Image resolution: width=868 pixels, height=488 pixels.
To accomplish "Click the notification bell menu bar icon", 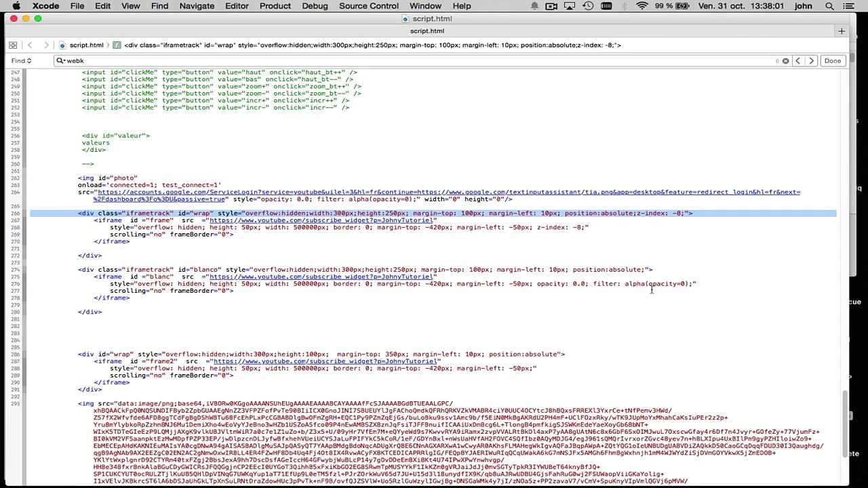I will pos(534,6).
